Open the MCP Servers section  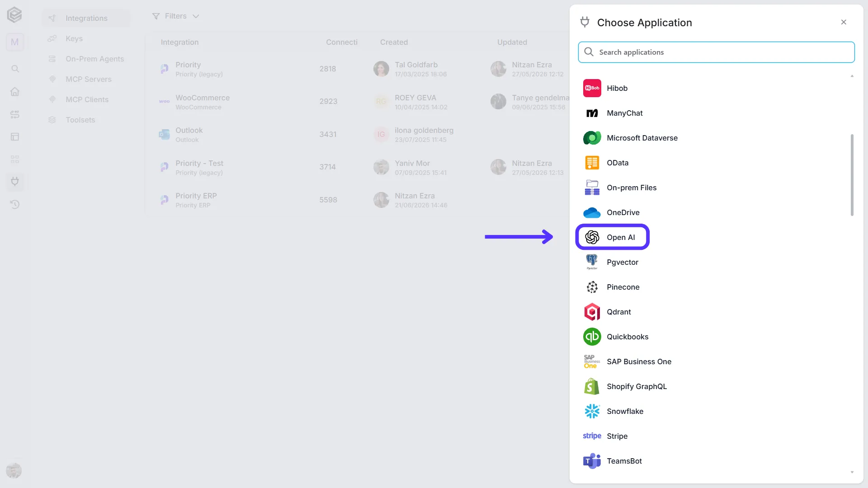(86, 79)
